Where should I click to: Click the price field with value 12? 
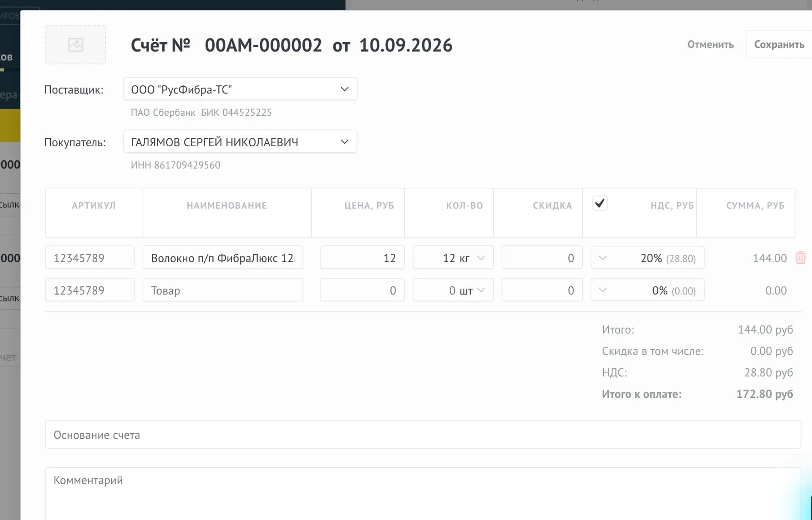coord(362,257)
